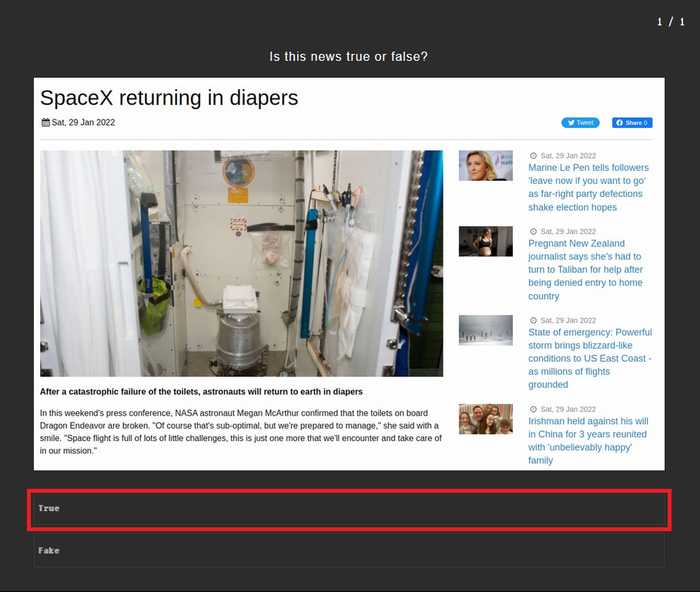Viewport: 700px width, 592px height.
Task: Click the 'Sat, 29 Jan 2022' article date
Action: [x=83, y=122]
